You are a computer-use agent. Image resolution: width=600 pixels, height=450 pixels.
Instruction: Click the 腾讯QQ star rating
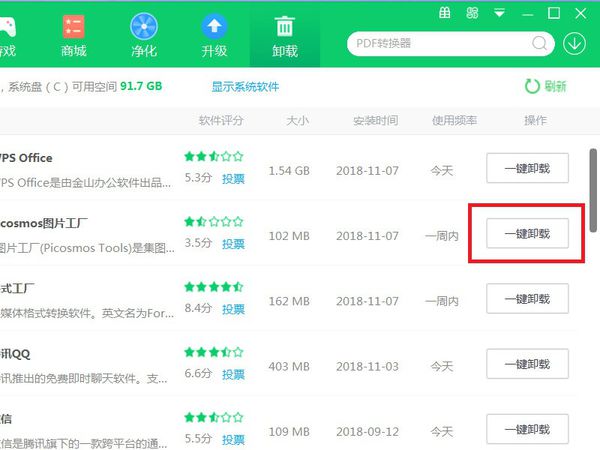[x=214, y=352]
